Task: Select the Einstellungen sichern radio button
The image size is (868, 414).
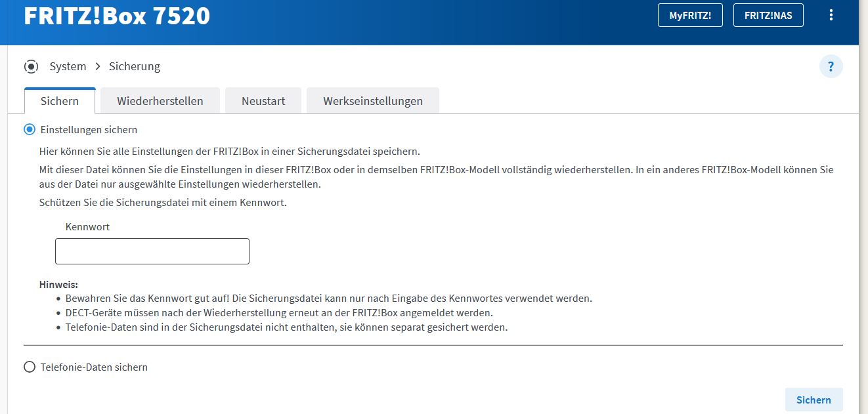Action: click(x=30, y=130)
